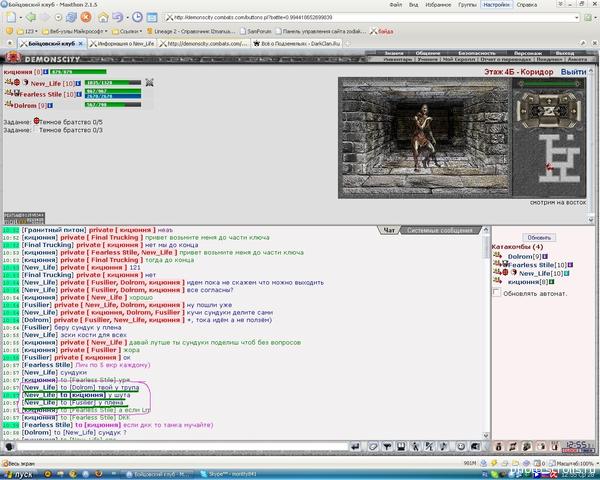Open the smiley emoticons picker

point(461,446)
